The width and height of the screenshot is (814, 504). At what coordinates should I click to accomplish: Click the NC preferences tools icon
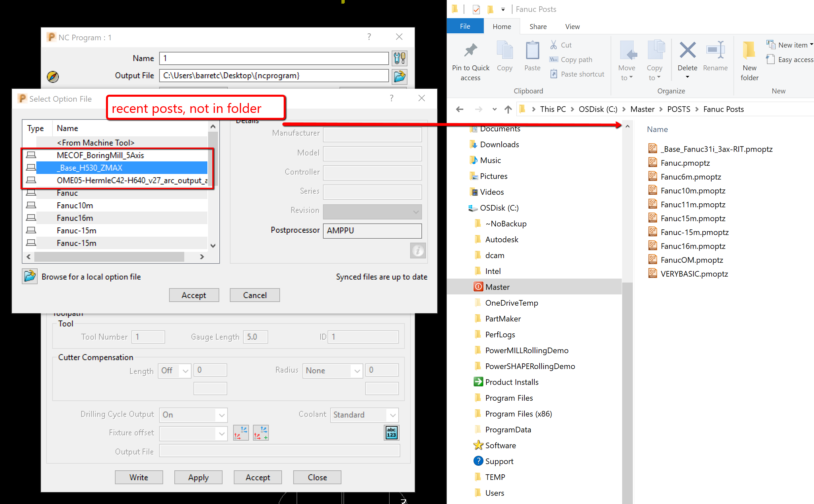pos(399,58)
